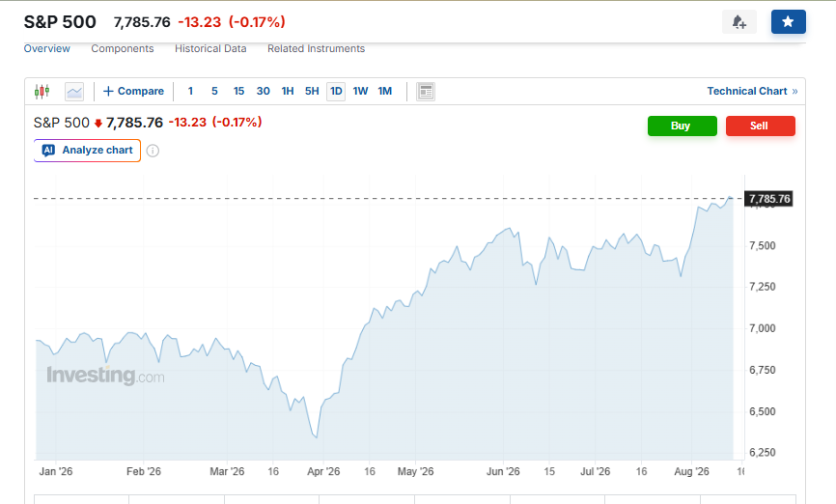Click the header change -13.23
Screen dimensions: 836x504
pos(200,22)
